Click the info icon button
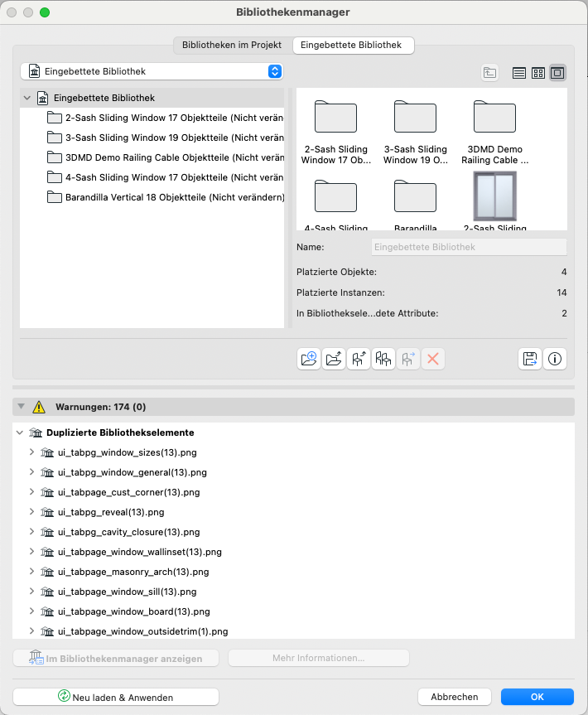 (555, 359)
